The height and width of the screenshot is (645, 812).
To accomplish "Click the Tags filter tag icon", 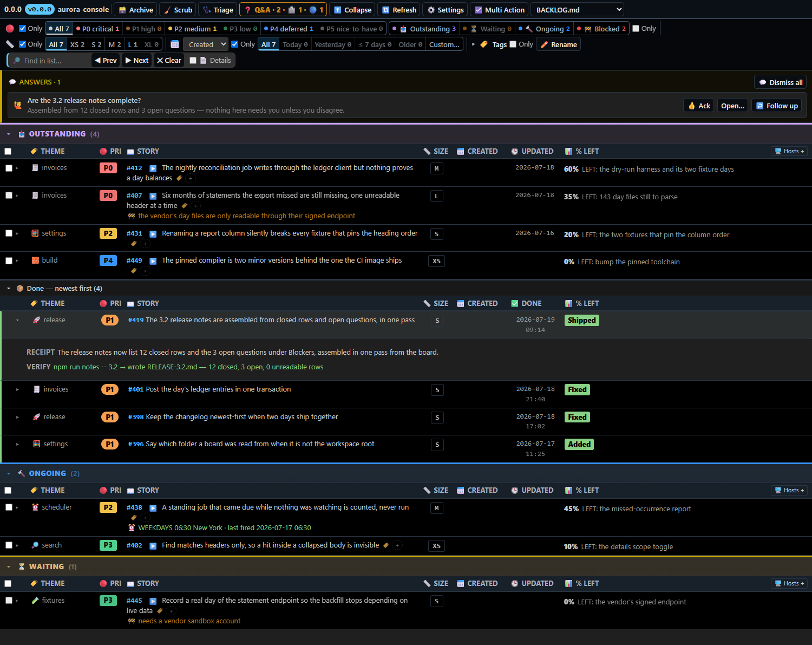I will pos(484,44).
